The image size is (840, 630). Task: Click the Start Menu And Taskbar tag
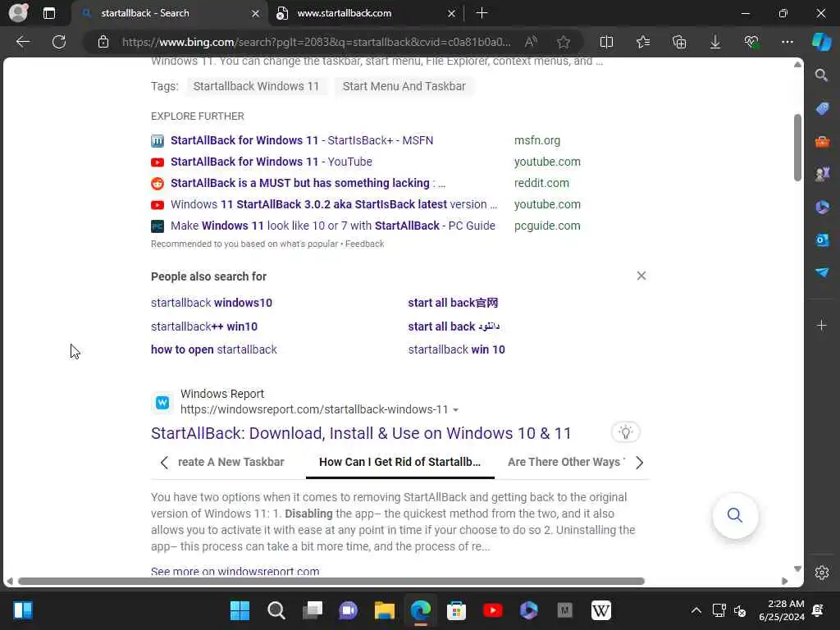(404, 86)
